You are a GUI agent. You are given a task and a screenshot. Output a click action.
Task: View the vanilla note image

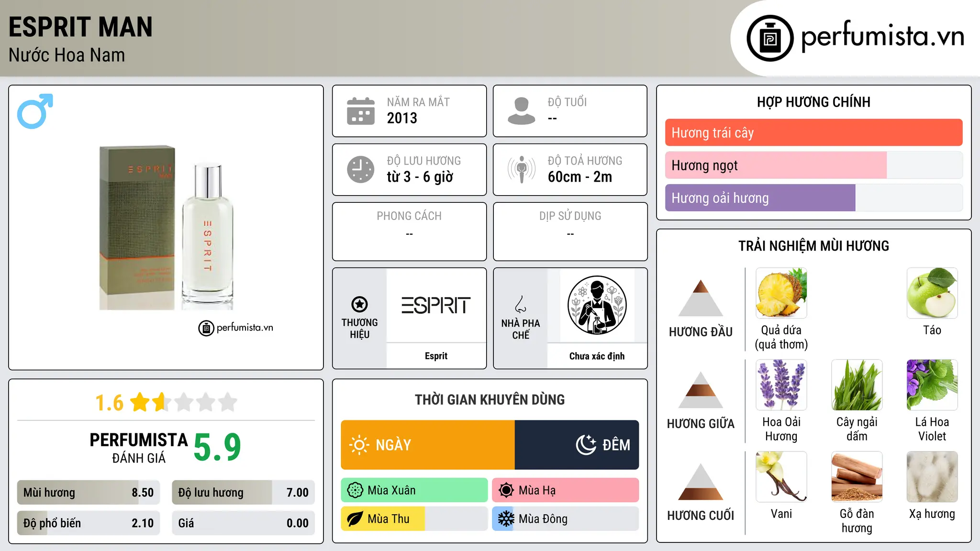point(781,477)
